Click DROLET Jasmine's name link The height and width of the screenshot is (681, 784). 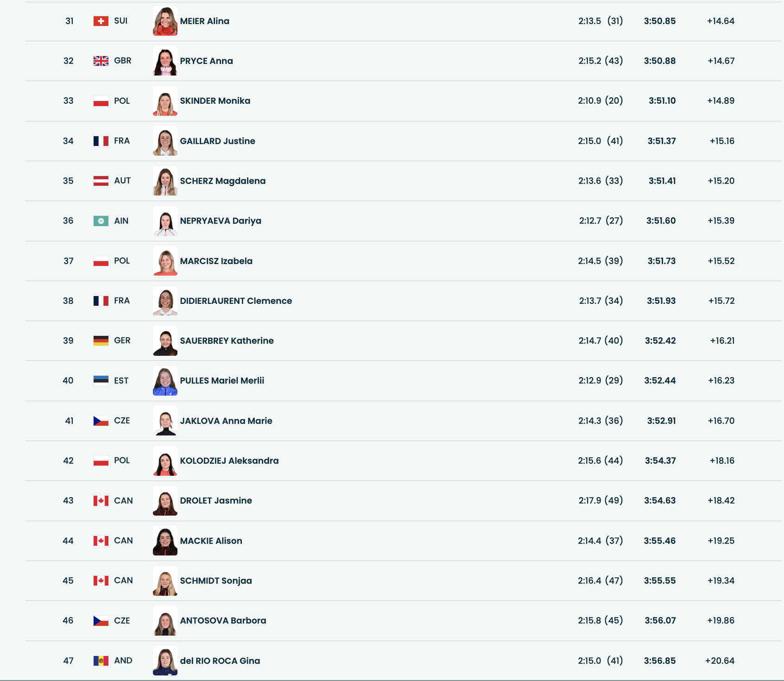point(216,501)
